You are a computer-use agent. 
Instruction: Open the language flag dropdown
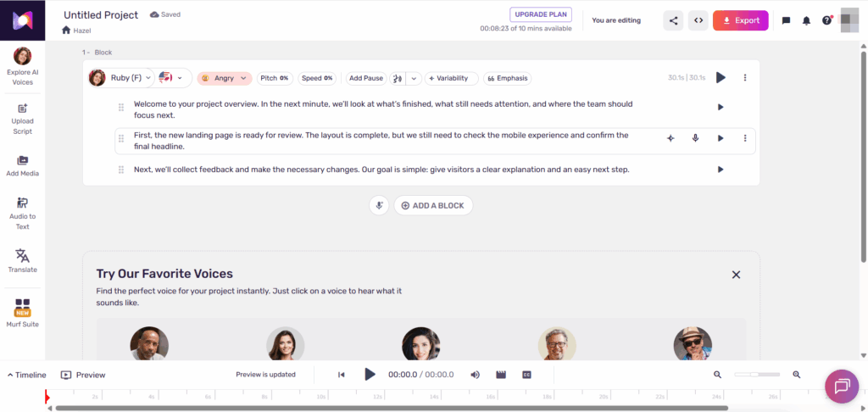coord(171,78)
